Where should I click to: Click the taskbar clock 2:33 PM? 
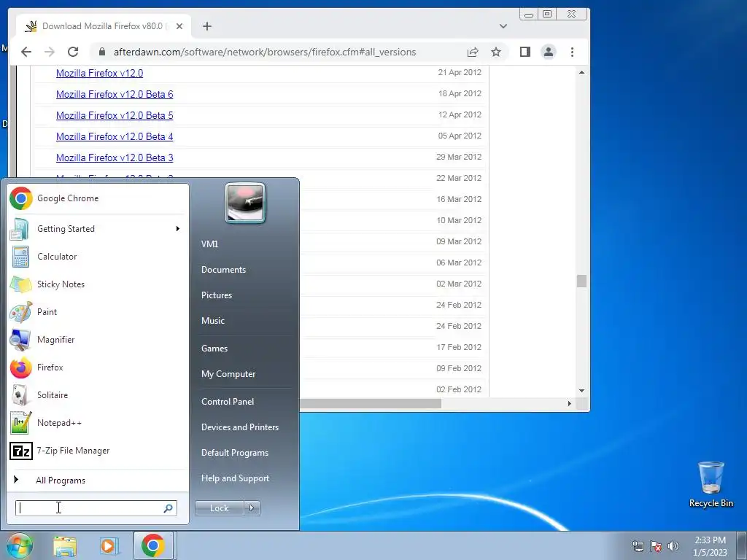point(710,540)
